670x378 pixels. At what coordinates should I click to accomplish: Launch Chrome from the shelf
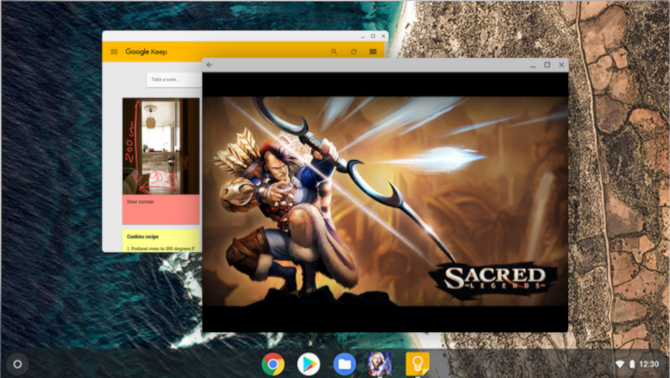pyautogui.click(x=273, y=364)
